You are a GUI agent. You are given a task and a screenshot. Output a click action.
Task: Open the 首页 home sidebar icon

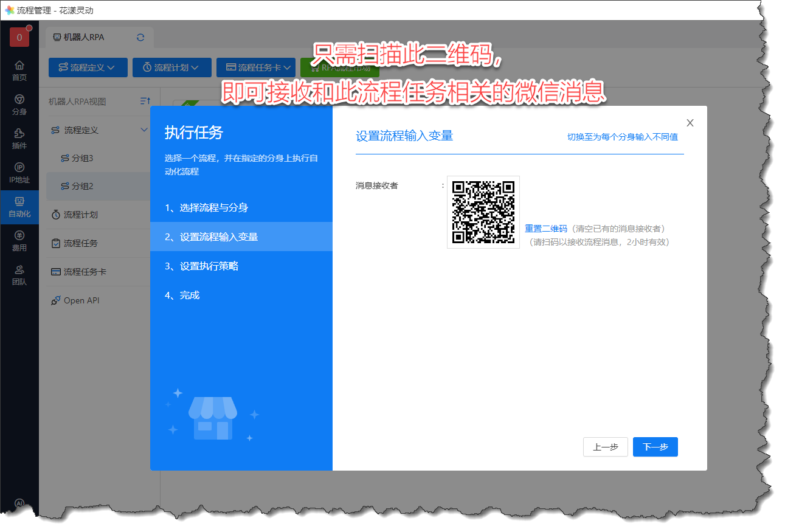point(19,70)
